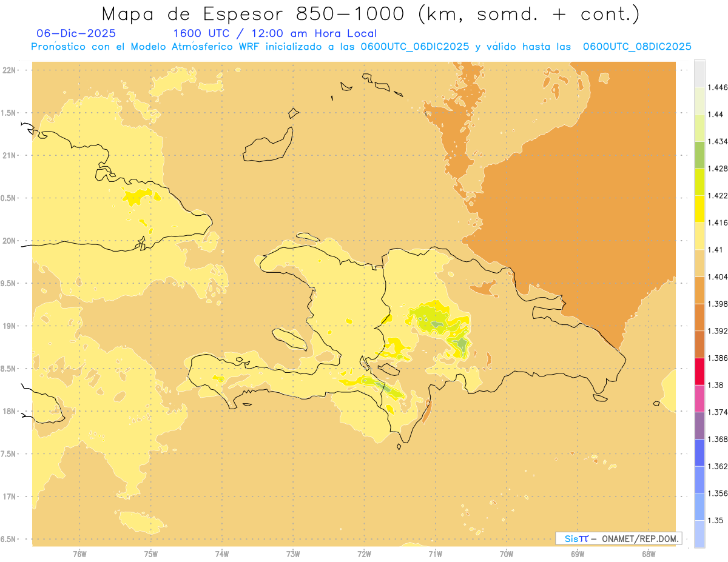Click the legend value 1.404

click(x=718, y=276)
